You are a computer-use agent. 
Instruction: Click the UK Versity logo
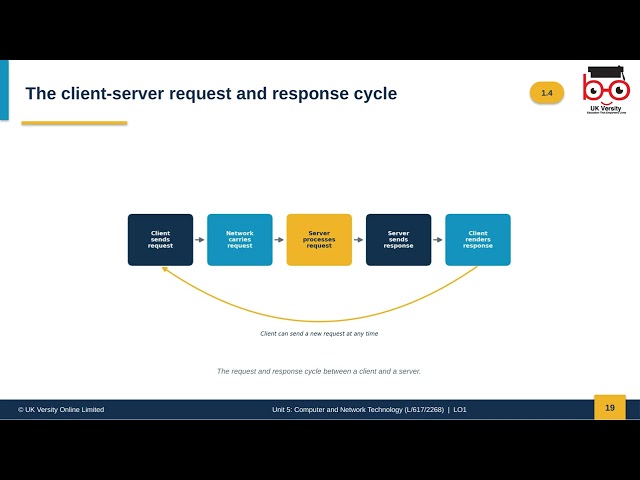(606, 90)
